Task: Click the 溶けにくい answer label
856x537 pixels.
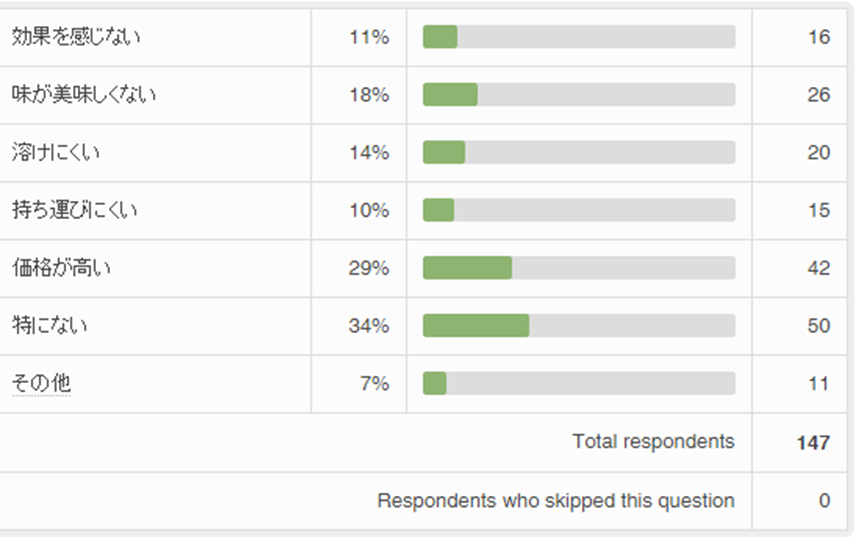Action: pyautogui.click(x=56, y=153)
